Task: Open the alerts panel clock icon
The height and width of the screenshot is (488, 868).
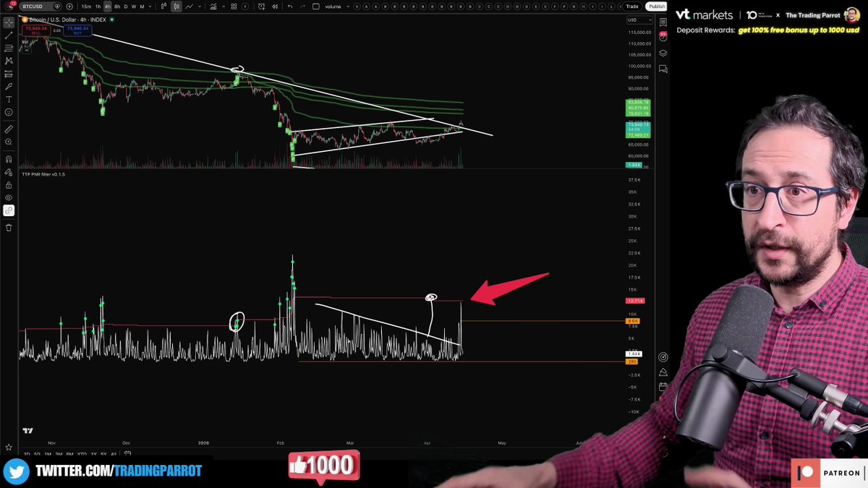Action: [663, 38]
